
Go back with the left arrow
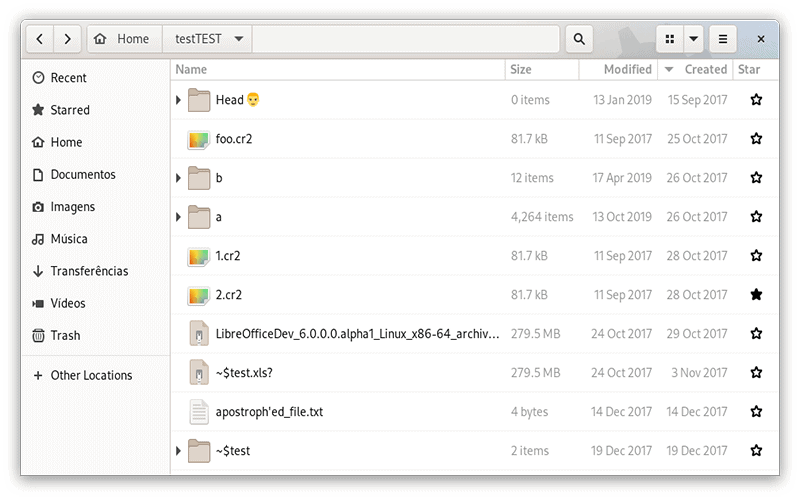pos(40,39)
